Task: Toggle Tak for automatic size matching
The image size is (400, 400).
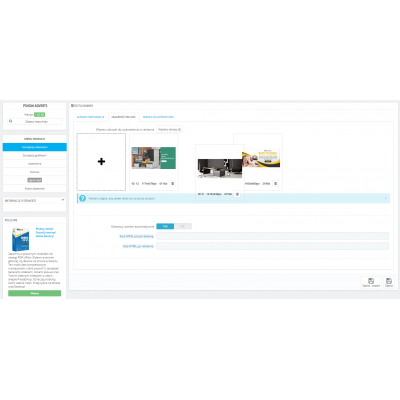Action: [x=165, y=226]
